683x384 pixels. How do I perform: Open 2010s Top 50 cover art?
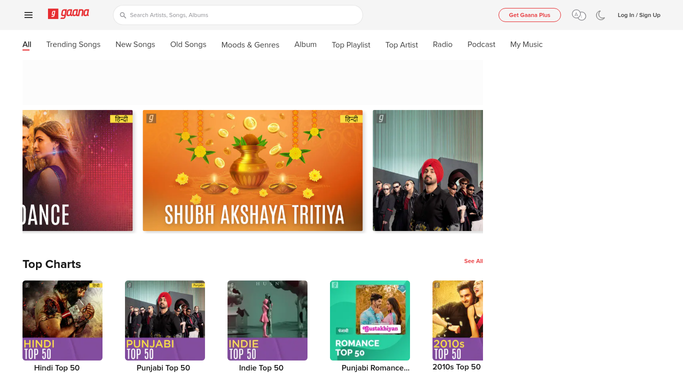click(457, 320)
